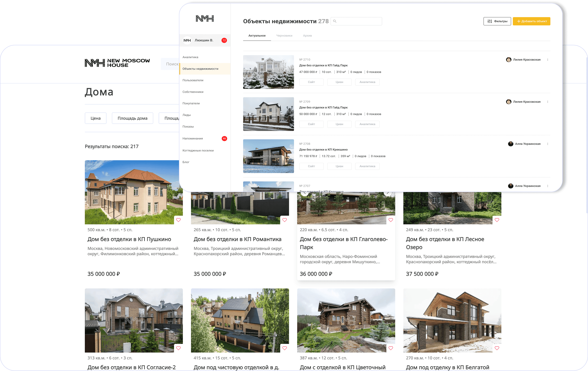Click the New Moscow House website logo
This screenshot has width=588, height=371.
point(117,63)
